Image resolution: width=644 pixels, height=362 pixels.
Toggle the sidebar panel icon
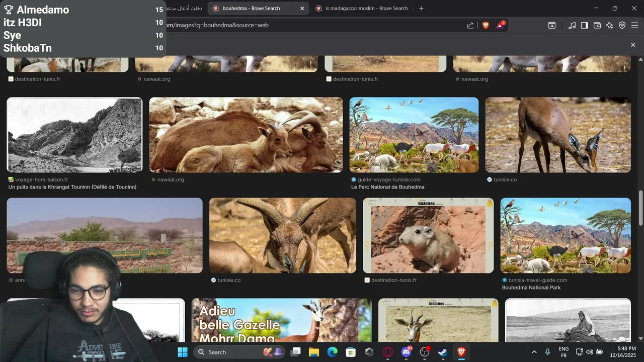point(585,25)
